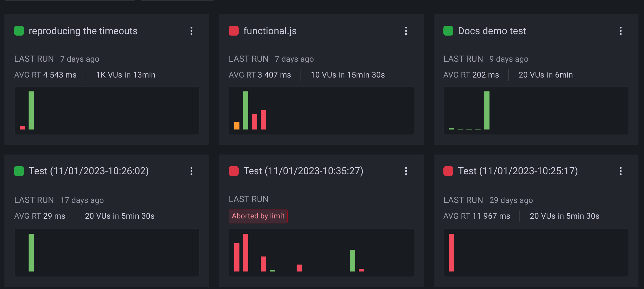Open the options menu for Test (11/01/2023-10:25:17)

(621, 171)
